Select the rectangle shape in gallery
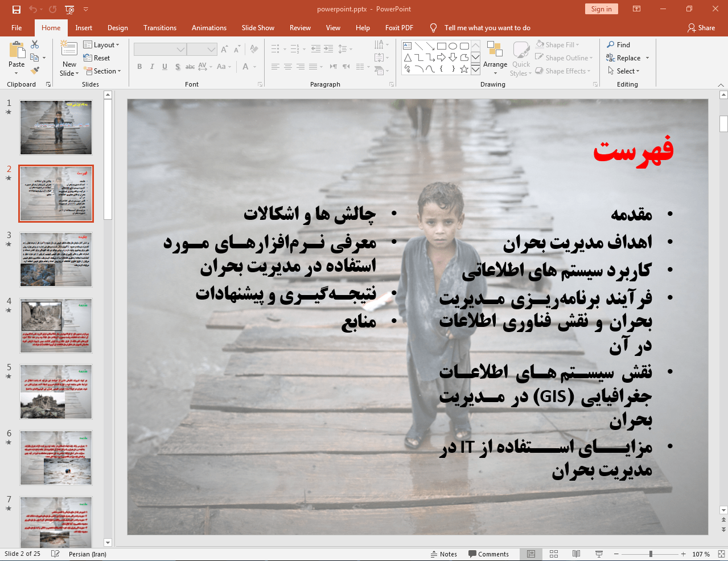The height and width of the screenshot is (561, 728). 442,46
